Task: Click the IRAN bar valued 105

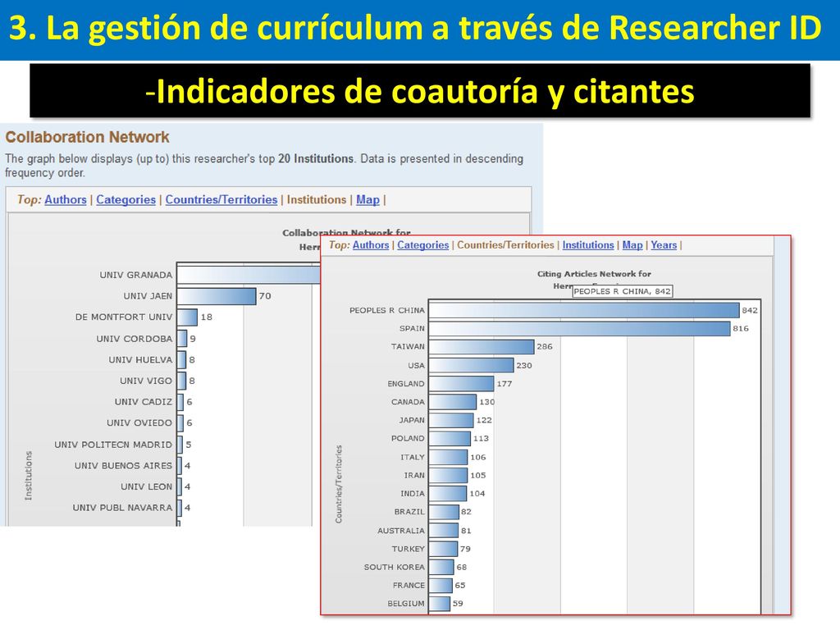Action: click(x=448, y=475)
